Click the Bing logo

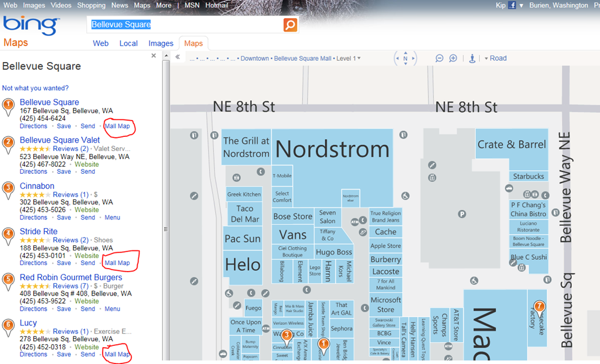tap(32, 25)
